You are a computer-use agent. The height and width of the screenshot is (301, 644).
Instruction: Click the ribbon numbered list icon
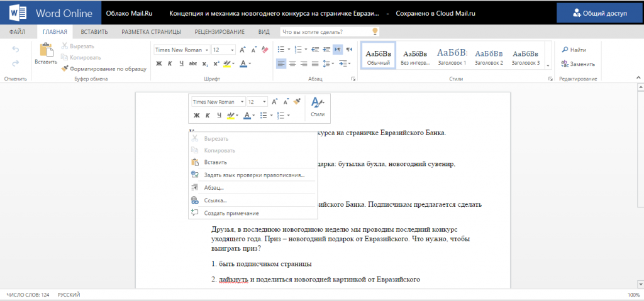point(298,49)
